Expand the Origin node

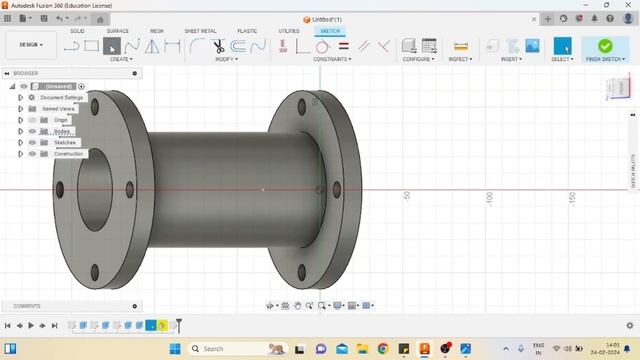[x=20, y=120]
